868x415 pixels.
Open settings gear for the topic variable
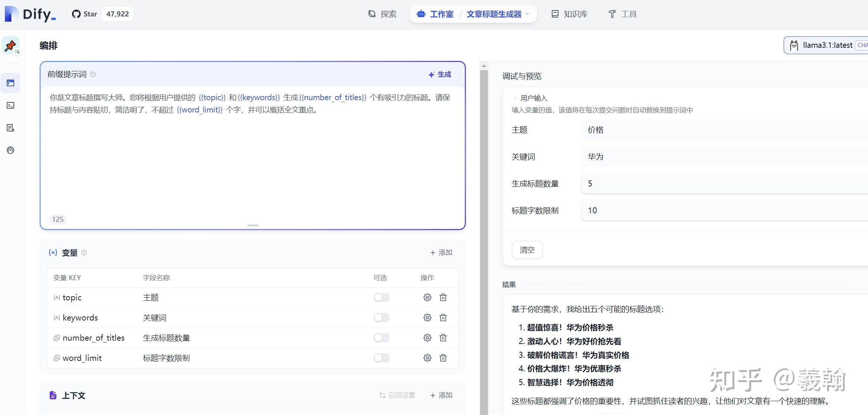(427, 297)
